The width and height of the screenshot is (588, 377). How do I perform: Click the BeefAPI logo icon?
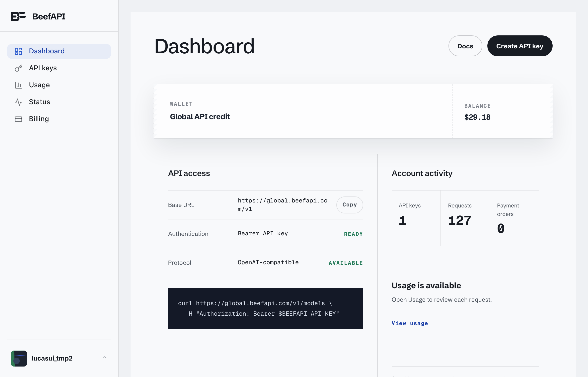pos(18,16)
